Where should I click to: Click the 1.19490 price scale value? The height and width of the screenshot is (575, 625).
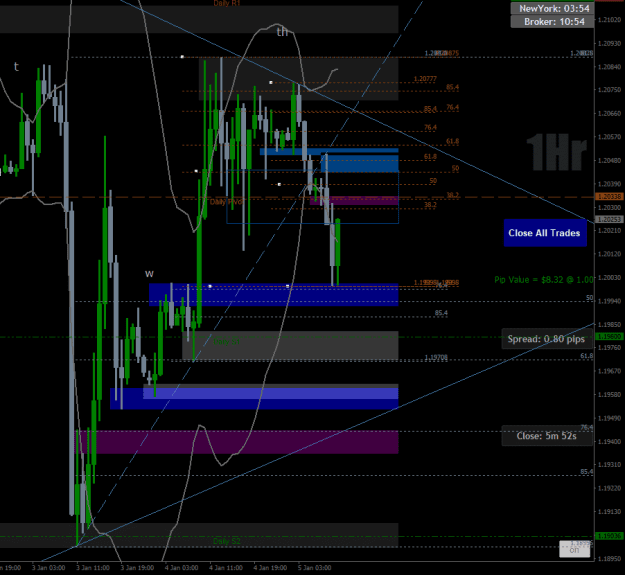tap(609, 418)
